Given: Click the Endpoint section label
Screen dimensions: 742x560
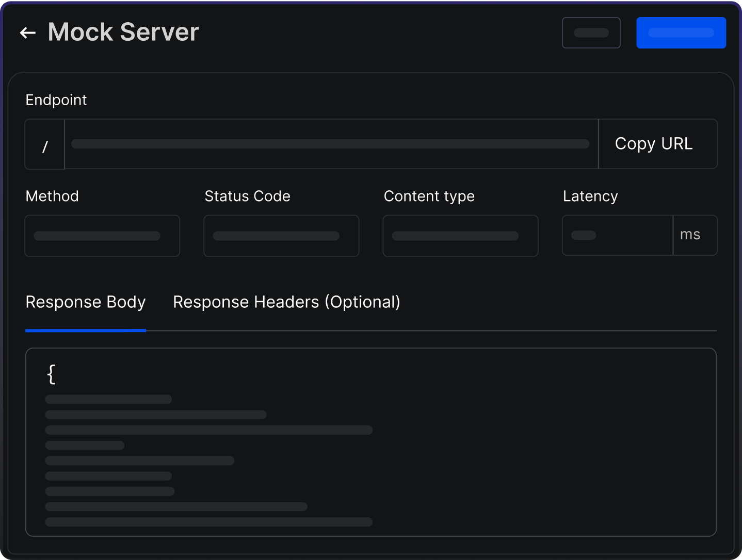Looking at the screenshot, I should coord(56,100).
